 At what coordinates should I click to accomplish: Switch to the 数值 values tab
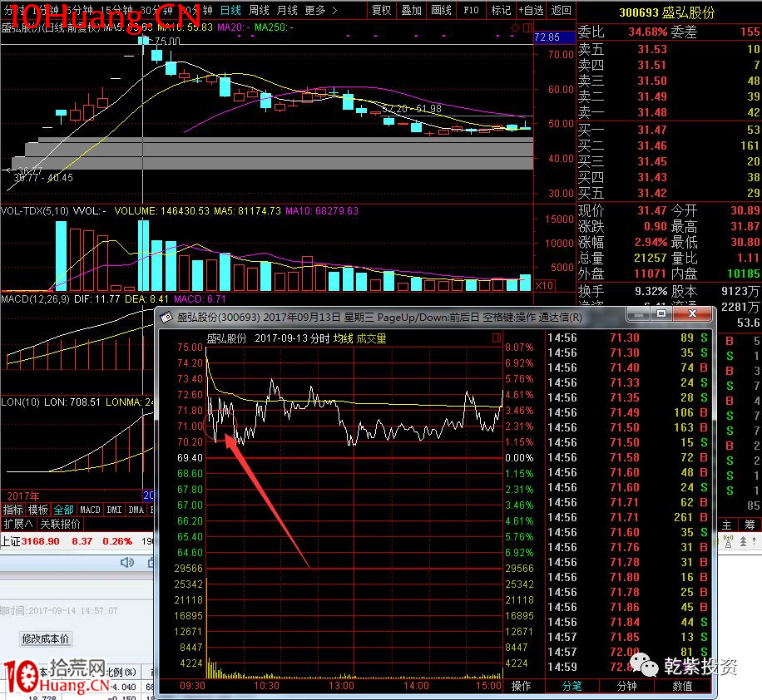click(682, 686)
